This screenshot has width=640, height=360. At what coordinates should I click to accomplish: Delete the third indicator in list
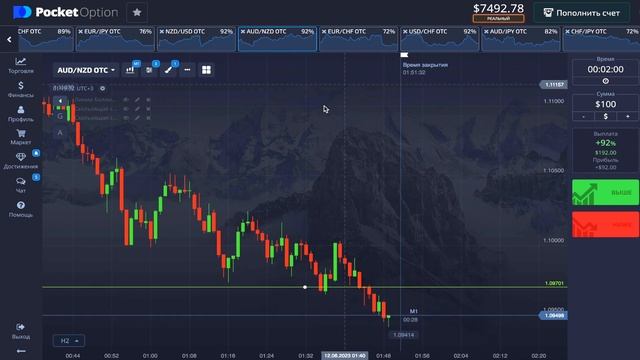coord(149,118)
